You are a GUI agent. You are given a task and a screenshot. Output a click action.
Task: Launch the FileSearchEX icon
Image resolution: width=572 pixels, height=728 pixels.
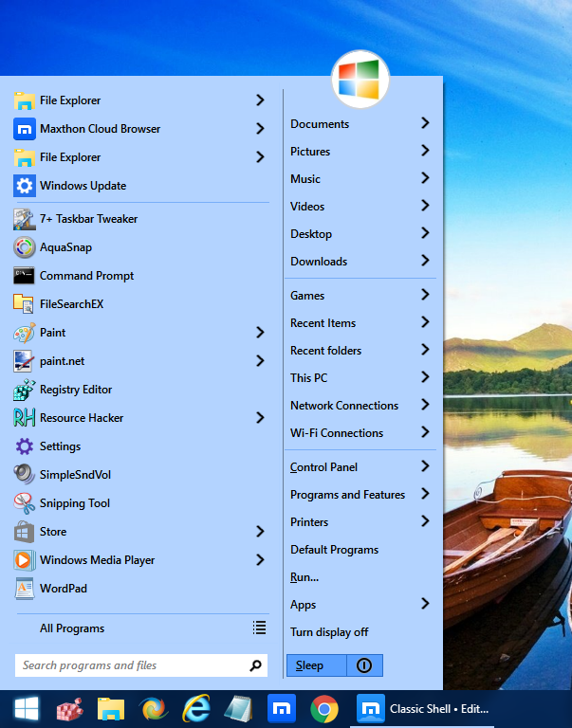(x=23, y=304)
